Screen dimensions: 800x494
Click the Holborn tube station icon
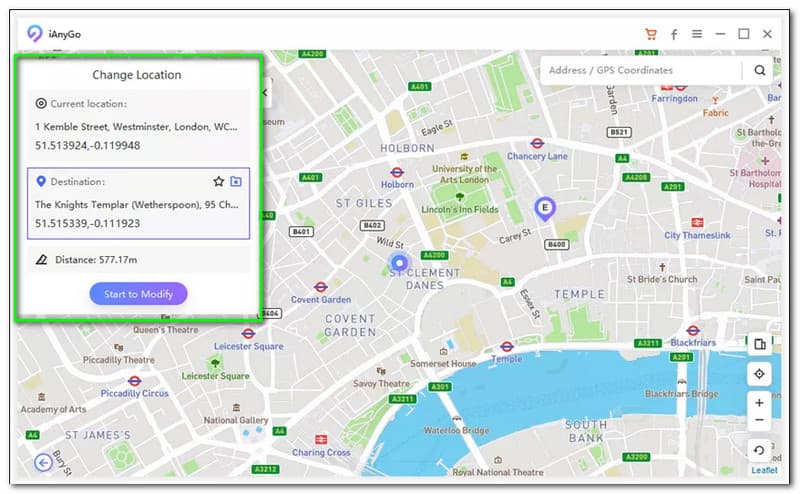pyautogui.click(x=397, y=172)
